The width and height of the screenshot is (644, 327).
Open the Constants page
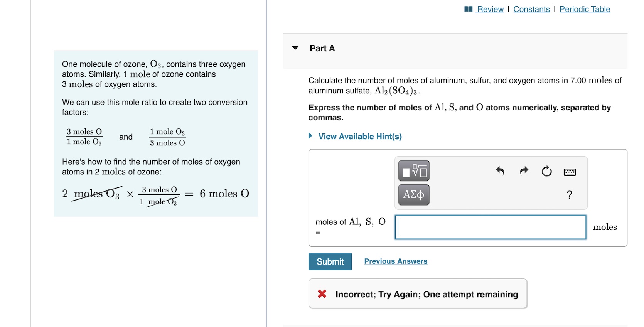(x=531, y=9)
